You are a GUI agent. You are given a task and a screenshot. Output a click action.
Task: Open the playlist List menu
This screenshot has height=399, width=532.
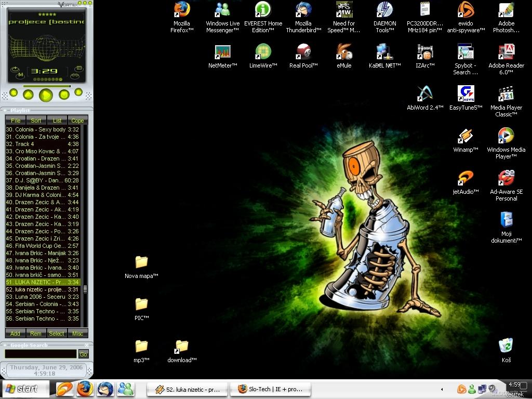[x=57, y=121]
